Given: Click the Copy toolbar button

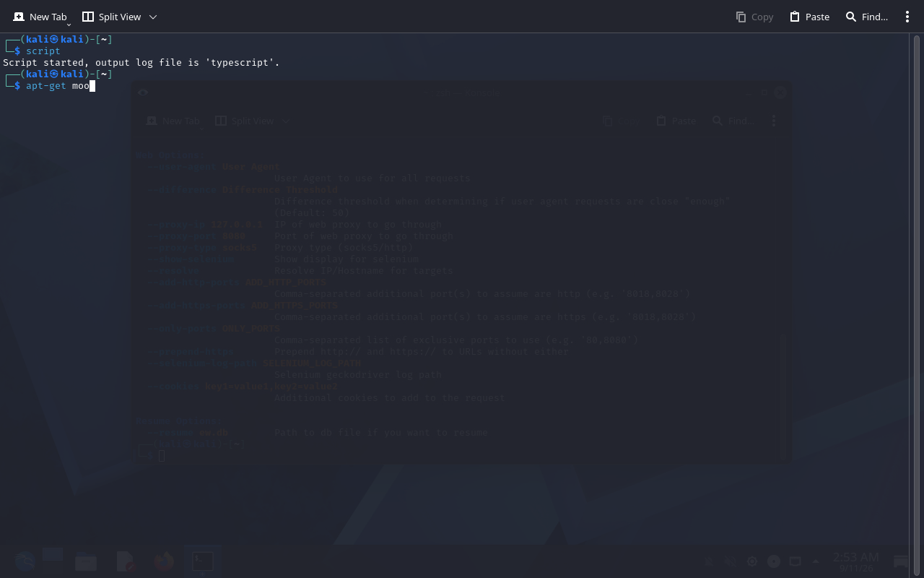Looking at the screenshot, I should click(754, 17).
